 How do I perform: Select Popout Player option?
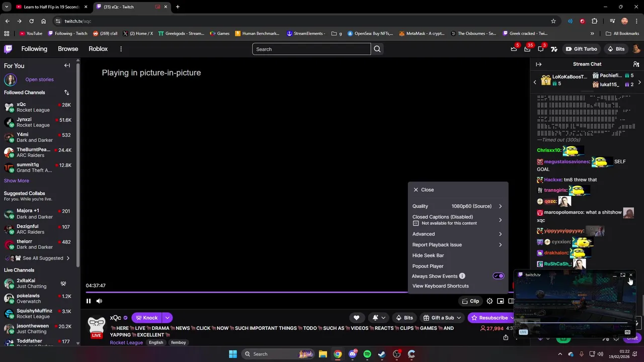click(x=428, y=266)
